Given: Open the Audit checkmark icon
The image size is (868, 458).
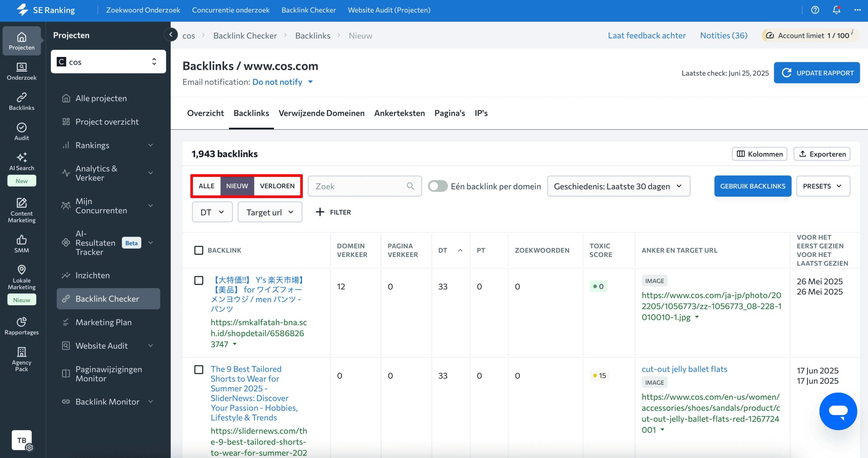Looking at the screenshot, I should [22, 132].
